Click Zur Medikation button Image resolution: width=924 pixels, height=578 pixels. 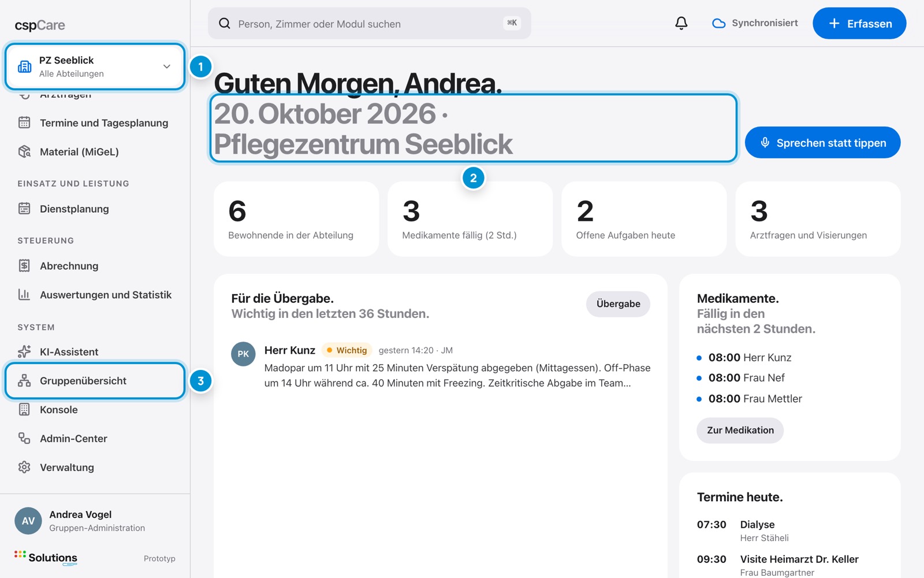click(740, 430)
